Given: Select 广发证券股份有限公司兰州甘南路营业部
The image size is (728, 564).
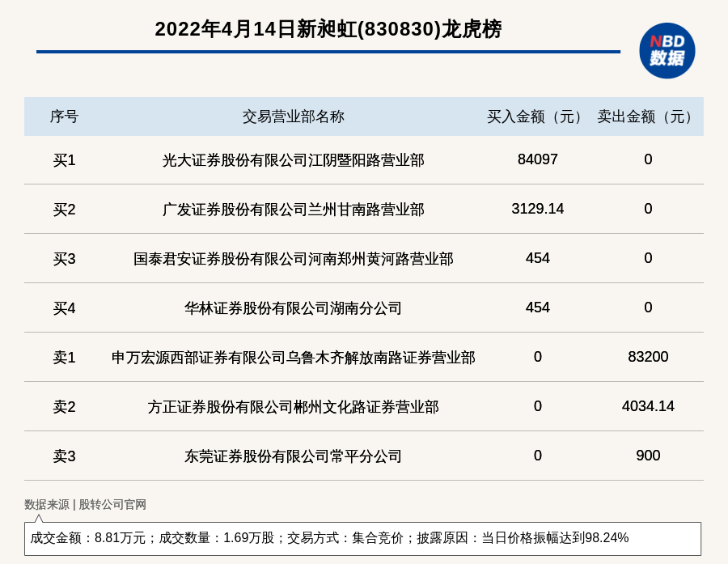Looking at the screenshot, I should click(x=294, y=210).
